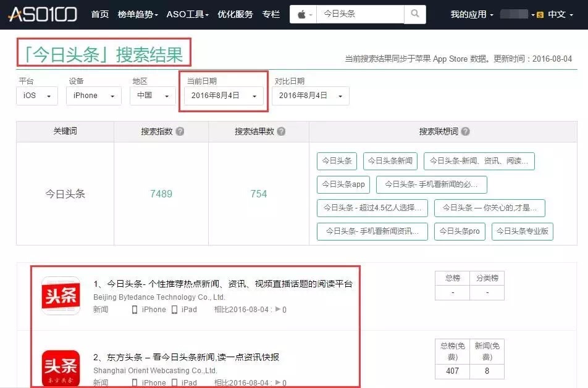Click the ASO100 logo
The height and width of the screenshot is (388, 588).
pyautogui.click(x=43, y=14)
